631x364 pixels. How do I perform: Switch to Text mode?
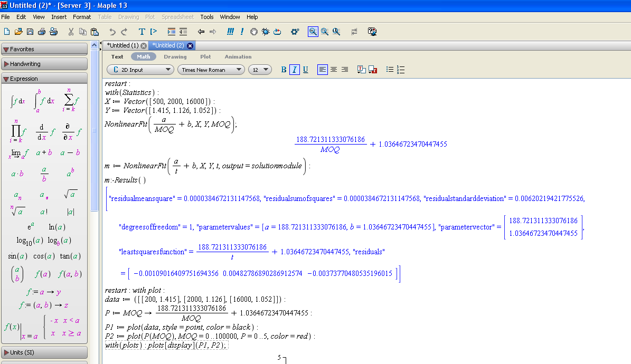(x=117, y=57)
